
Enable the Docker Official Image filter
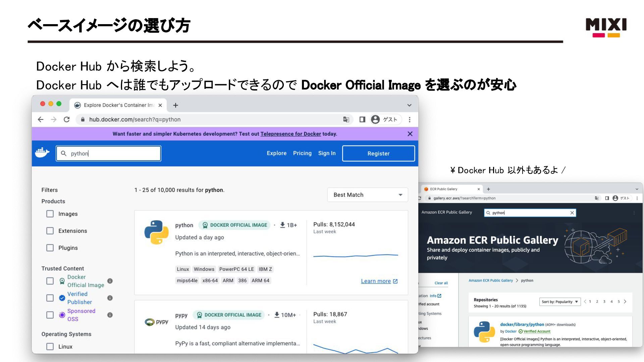(50, 281)
